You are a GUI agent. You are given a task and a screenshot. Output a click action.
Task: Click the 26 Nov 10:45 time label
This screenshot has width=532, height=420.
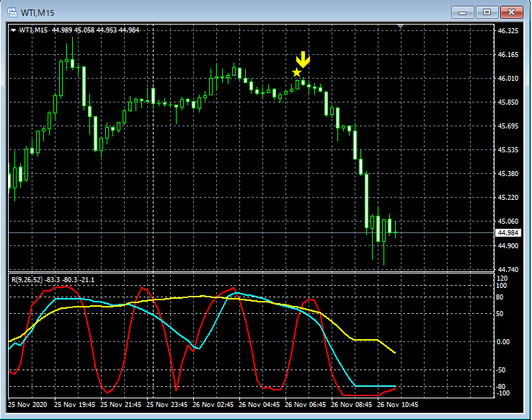point(399,406)
